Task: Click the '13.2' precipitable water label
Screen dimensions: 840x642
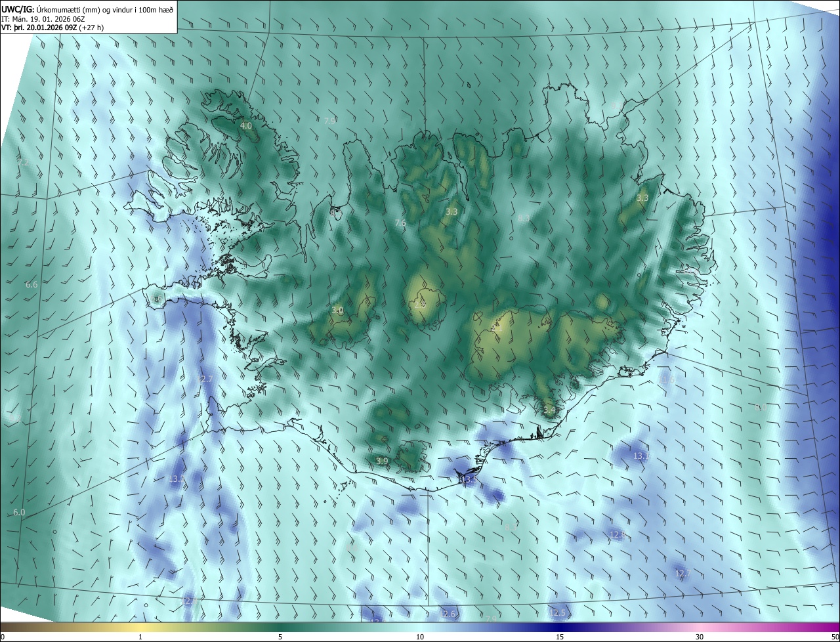Action: click(175, 479)
